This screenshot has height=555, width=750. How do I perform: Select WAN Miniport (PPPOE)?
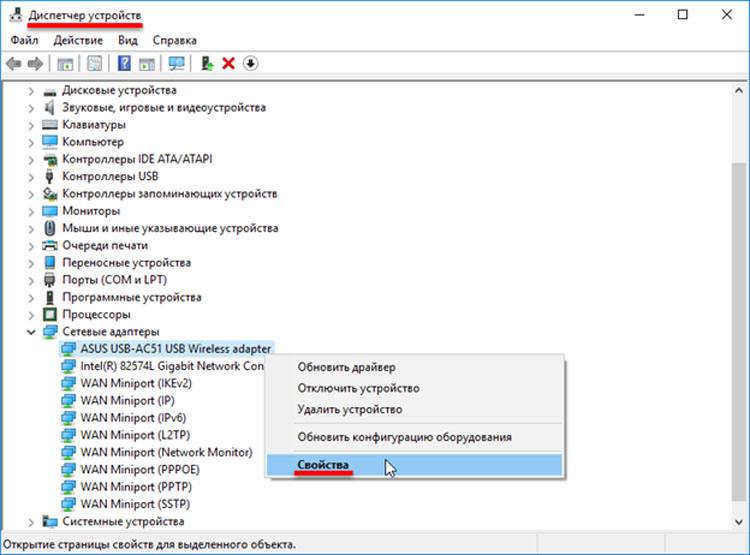click(x=140, y=469)
